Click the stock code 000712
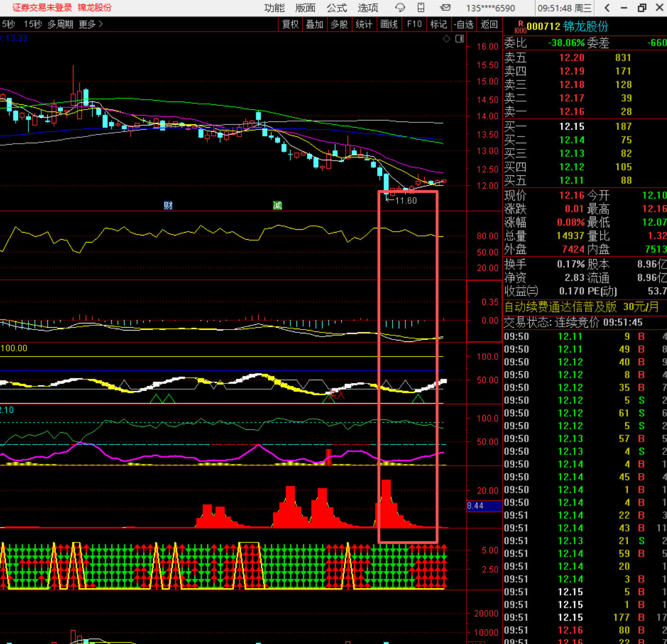Image resolution: width=667 pixels, height=644 pixels. 544,26
